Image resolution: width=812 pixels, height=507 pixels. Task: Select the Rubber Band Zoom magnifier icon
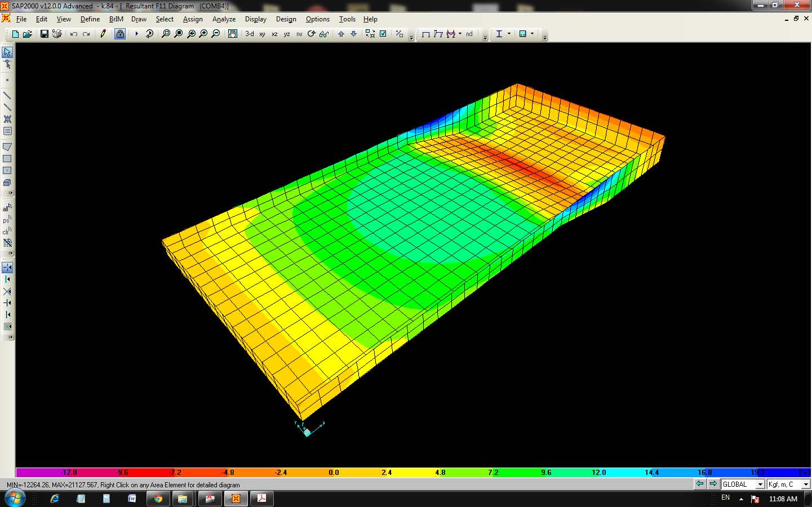[x=166, y=34]
